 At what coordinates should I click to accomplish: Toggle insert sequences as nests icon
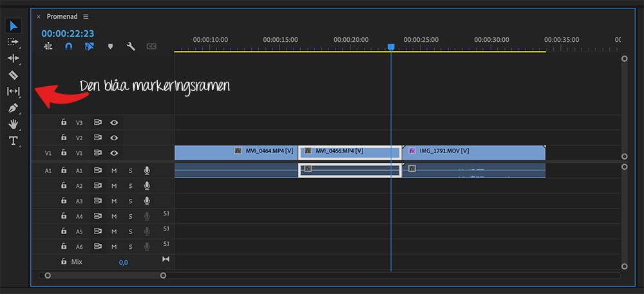[x=48, y=46]
